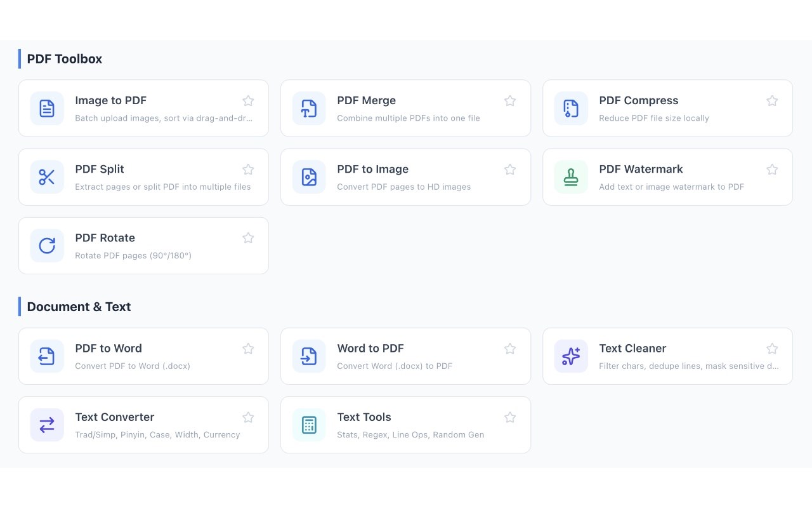Viewport: 812px width, 508px height.
Task: Select the stamp icon for PDF Watermark
Action: click(x=571, y=177)
